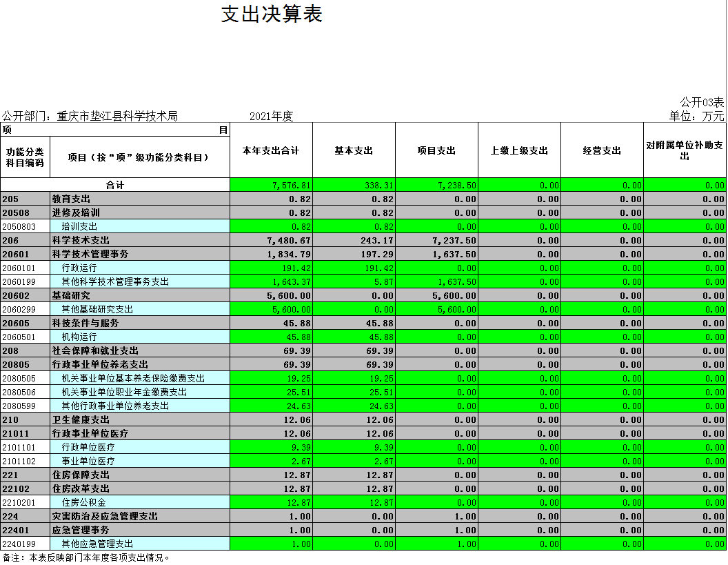Select the 项目支出 column header
728x565 pixels.
pyautogui.click(x=436, y=150)
